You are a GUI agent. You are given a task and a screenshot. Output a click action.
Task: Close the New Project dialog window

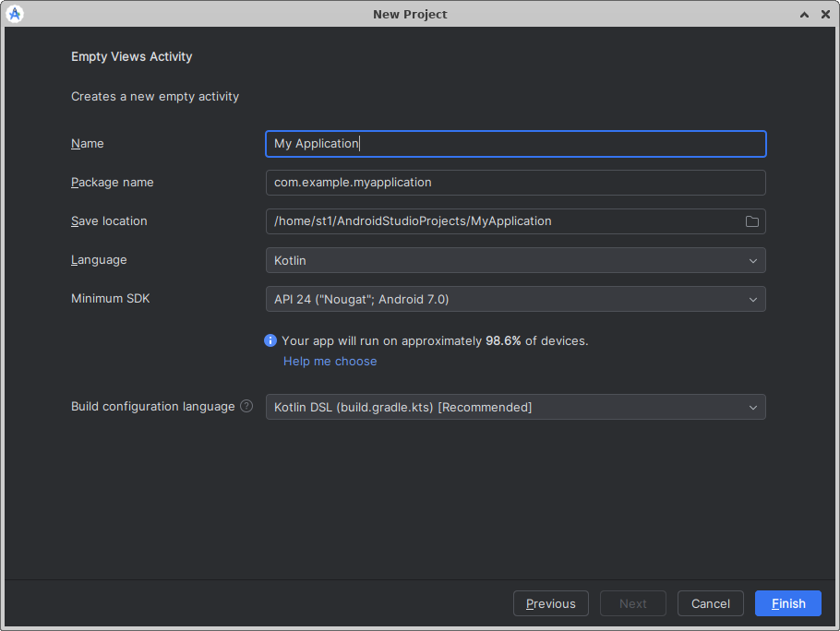(826, 14)
